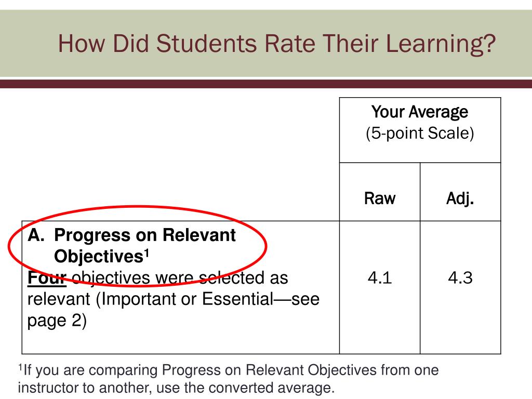This screenshot has height=399, width=532.
Task: Select the 'Adj.' column header
Action: tap(460, 198)
